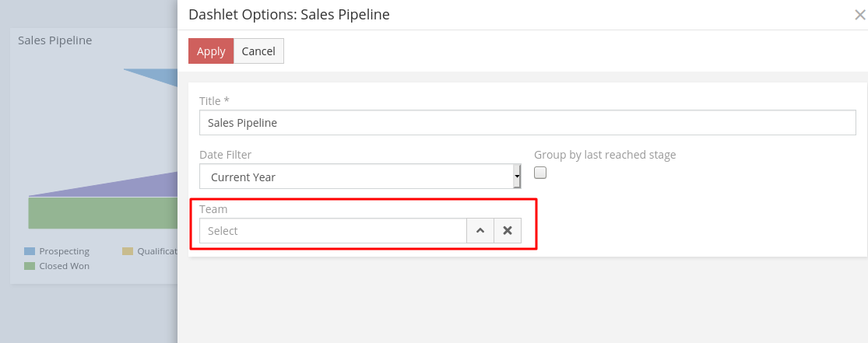Select the Closed Won legend label
This screenshot has width=868, height=343.
point(64,266)
